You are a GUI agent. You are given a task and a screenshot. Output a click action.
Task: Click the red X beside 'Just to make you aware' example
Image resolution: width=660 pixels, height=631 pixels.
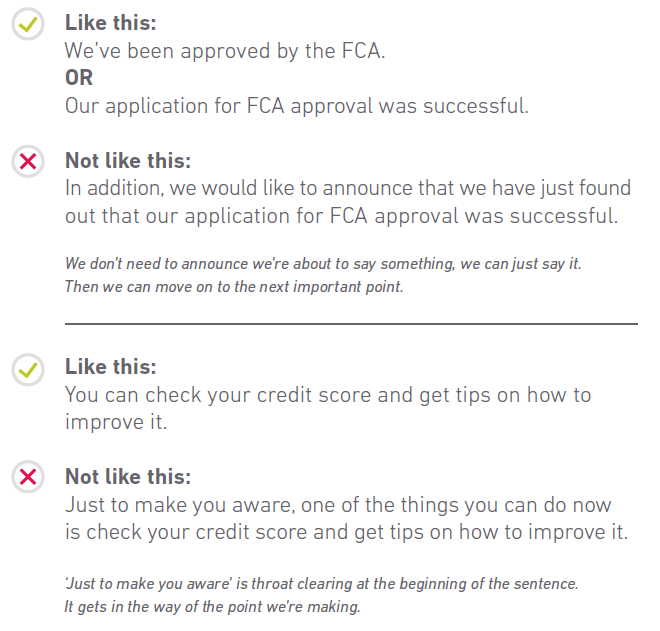coord(28,477)
